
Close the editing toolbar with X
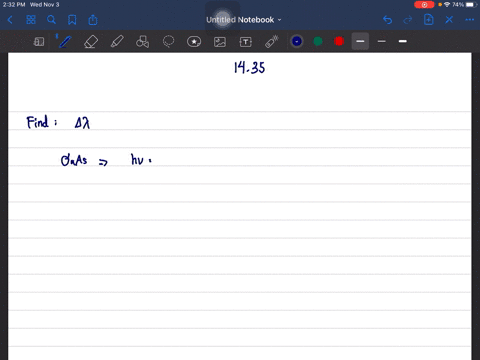coord(449,20)
